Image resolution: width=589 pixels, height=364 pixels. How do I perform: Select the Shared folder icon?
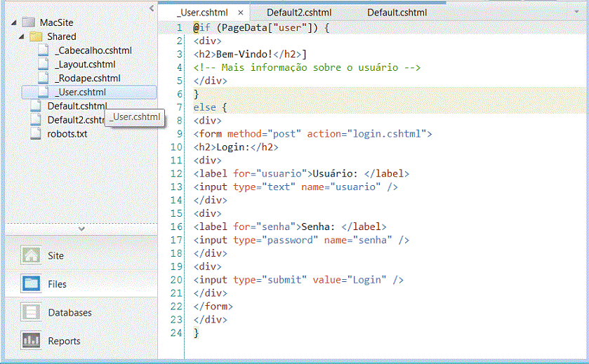coord(36,36)
